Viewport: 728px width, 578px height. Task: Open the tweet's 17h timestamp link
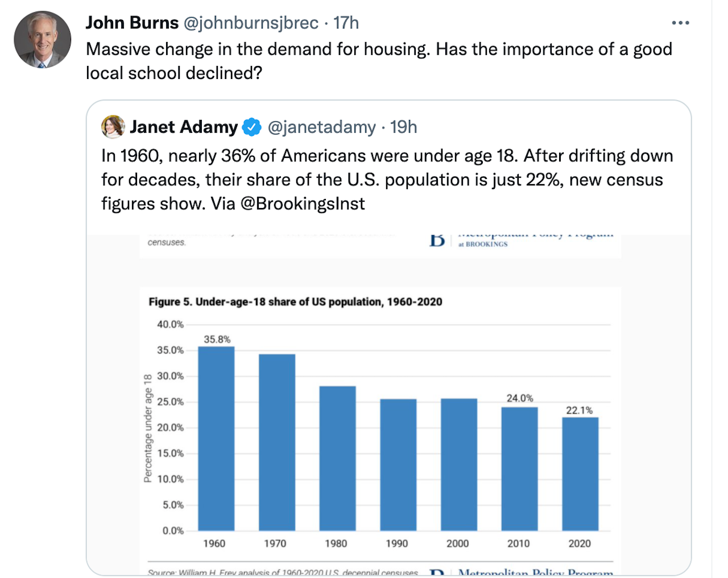[346, 23]
